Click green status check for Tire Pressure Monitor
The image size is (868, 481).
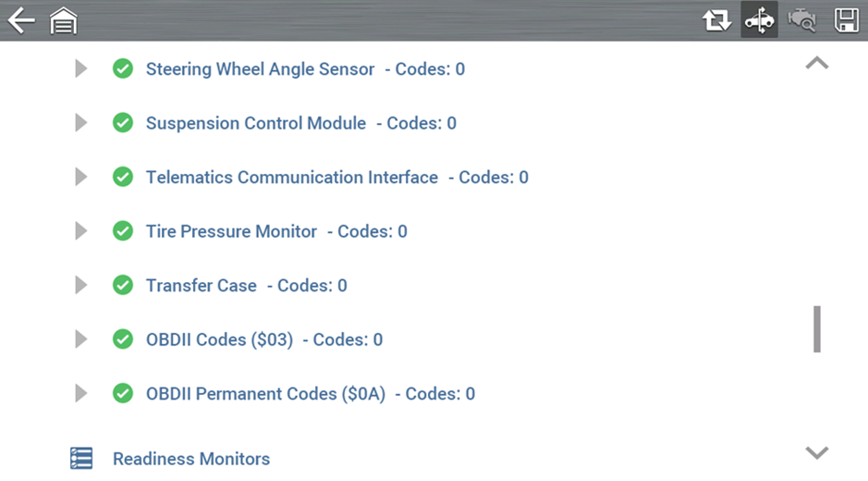123,231
